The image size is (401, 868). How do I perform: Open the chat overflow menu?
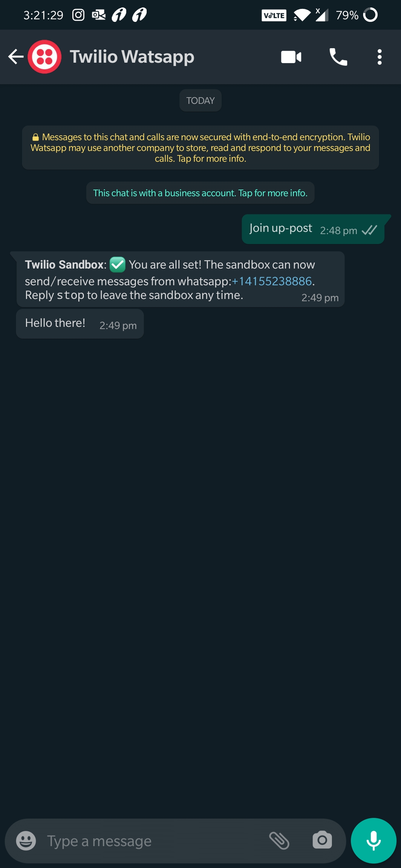tap(379, 56)
